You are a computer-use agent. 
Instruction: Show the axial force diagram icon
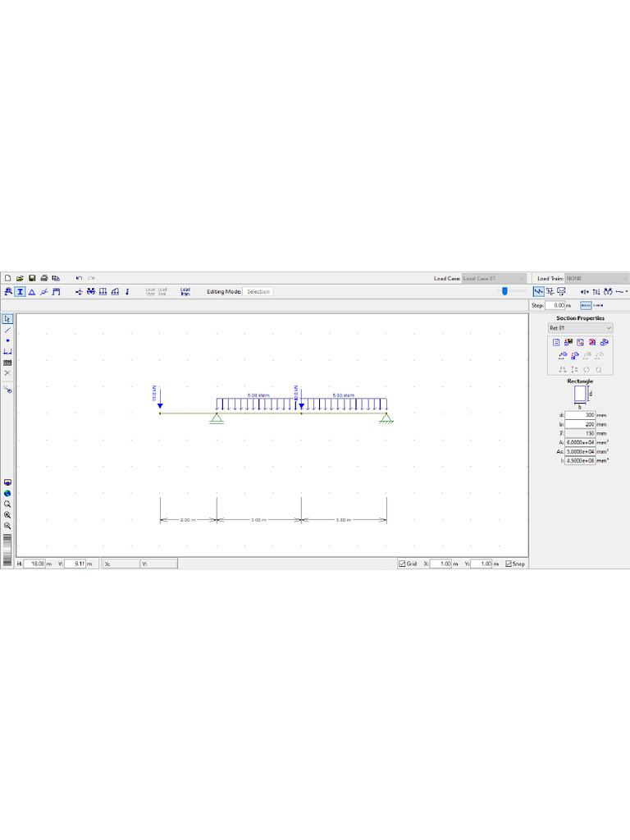tap(584, 292)
